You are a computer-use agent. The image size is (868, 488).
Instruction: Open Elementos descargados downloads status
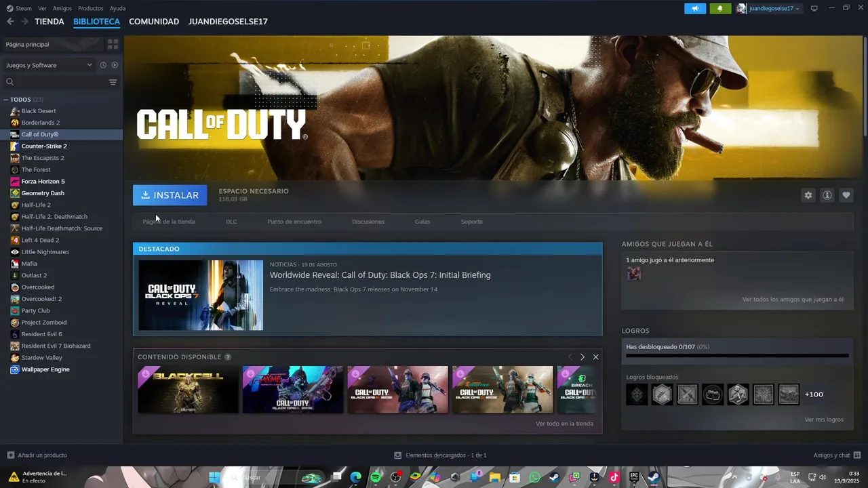point(441,455)
